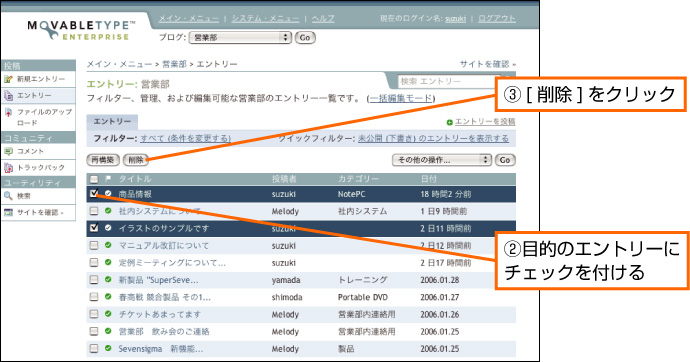This screenshot has width=690, height=362.
Task: Check the Sevensigma entry checkbox
Action: (x=94, y=348)
